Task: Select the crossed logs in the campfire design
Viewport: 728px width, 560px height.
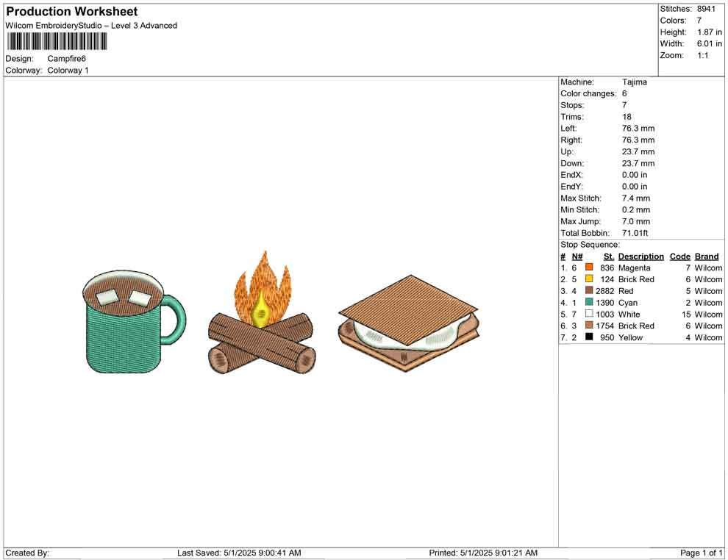Action: pos(261,345)
